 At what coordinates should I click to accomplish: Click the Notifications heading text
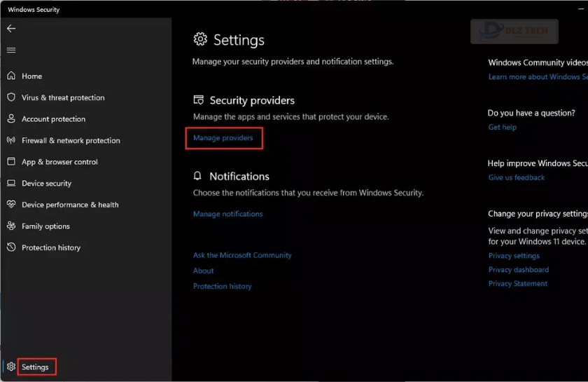tap(239, 176)
